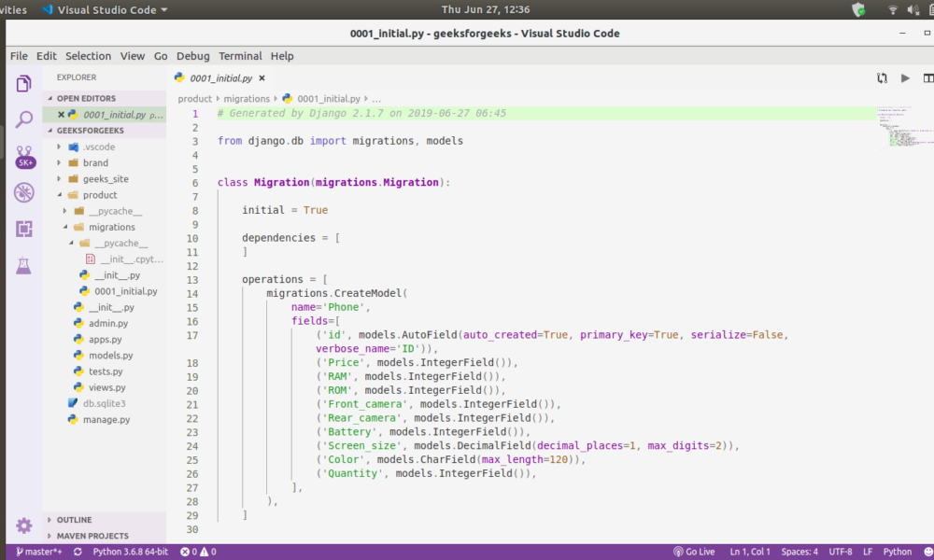Select the Python 3.6.8 64-bit interpreter
The height and width of the screenshot is (560, 934).
click(131, 552)
